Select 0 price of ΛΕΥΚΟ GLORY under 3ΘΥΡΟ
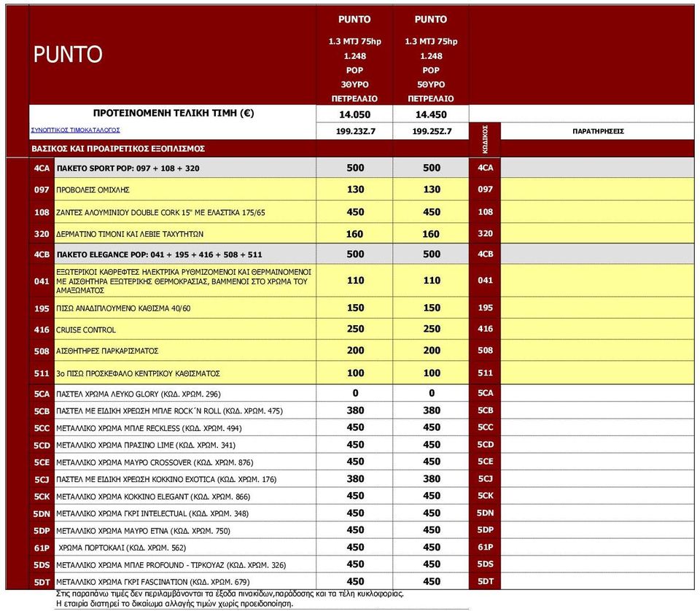The image size is (700, 611). click(355, 393)
